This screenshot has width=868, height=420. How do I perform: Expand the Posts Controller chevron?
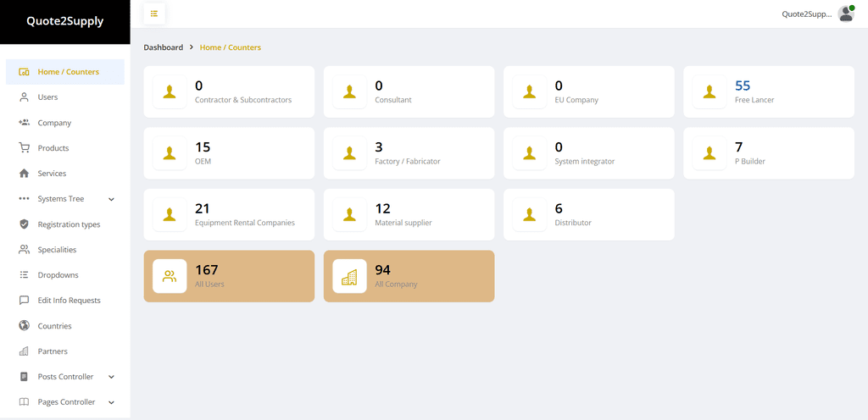click(x=111, y=377)
